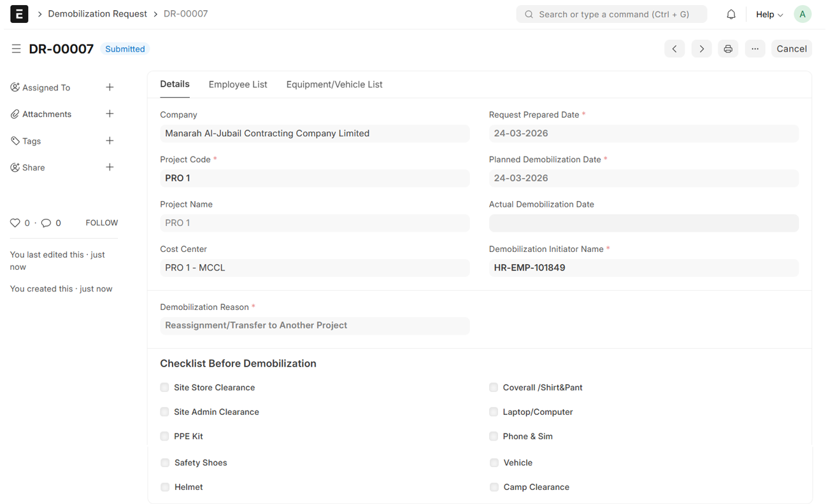Toggle the sidebar hamburger icon

pyautogui.click(x=16, y=49)
